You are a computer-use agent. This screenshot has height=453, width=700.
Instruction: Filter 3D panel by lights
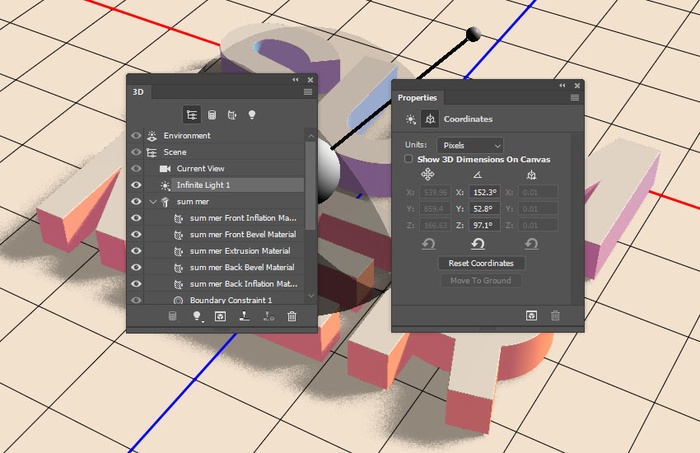[x=252, y=115]
